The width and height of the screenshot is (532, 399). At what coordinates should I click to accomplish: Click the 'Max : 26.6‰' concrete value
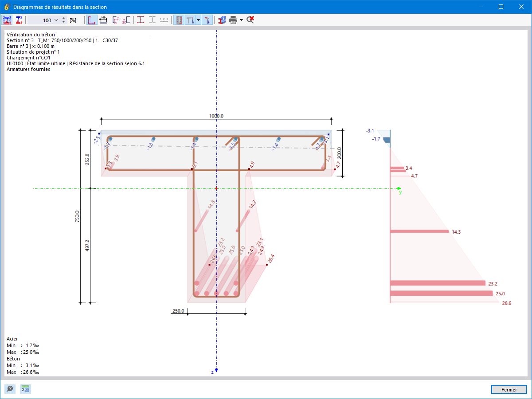pos(23,372)
